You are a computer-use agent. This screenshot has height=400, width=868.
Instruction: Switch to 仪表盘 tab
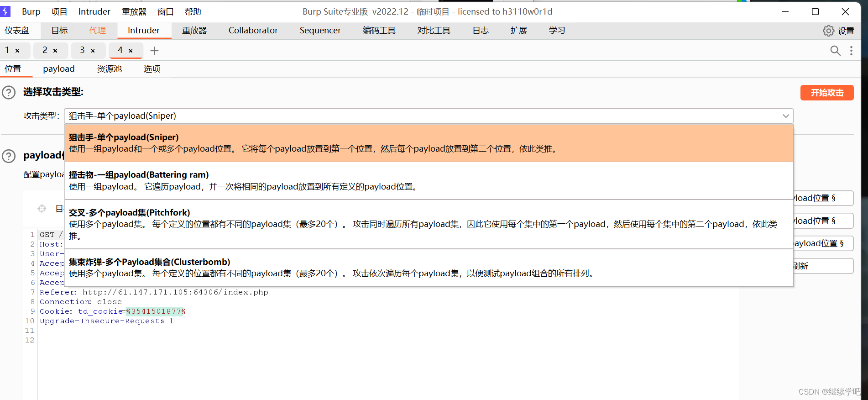pos(17,31)
